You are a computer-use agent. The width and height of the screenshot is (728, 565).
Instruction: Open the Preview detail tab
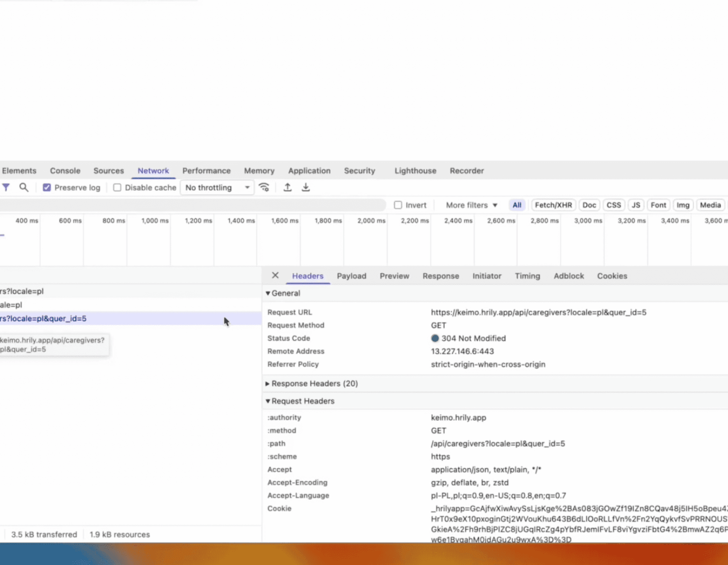394,276
